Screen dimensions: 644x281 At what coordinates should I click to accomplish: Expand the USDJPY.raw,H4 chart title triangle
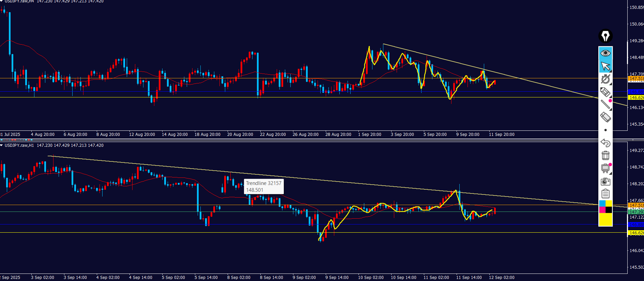(2, 1)
